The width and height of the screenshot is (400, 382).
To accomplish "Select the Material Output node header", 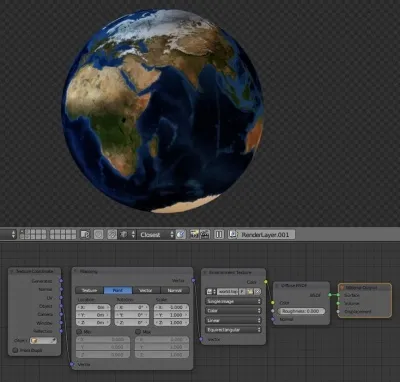I will (x=365, y=287).
